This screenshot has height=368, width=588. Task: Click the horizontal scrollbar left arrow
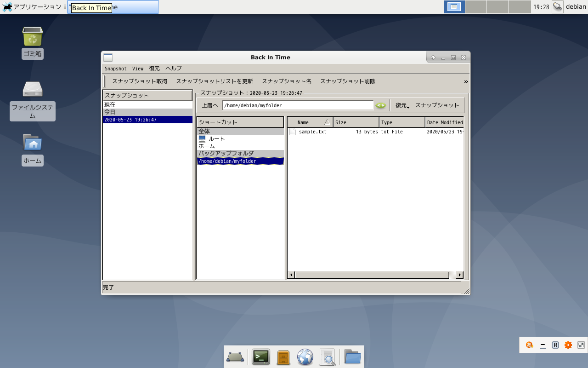[291, 275]
